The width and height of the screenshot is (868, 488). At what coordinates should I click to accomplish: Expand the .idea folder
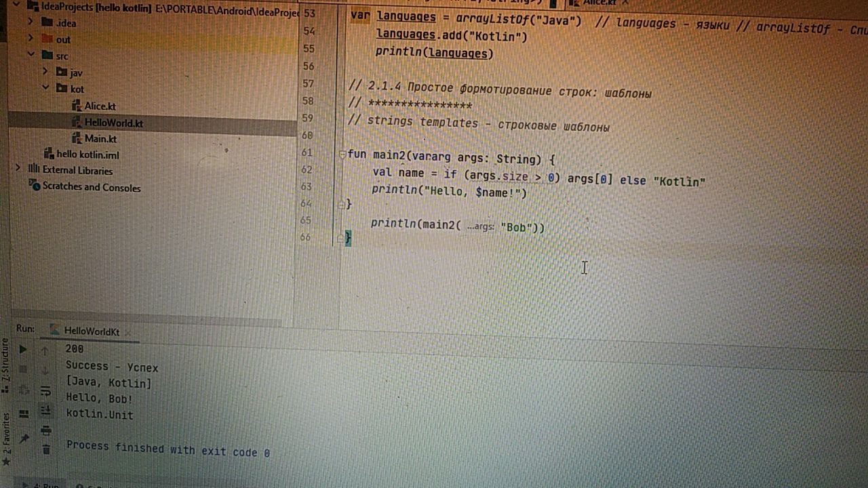(31, 22)
